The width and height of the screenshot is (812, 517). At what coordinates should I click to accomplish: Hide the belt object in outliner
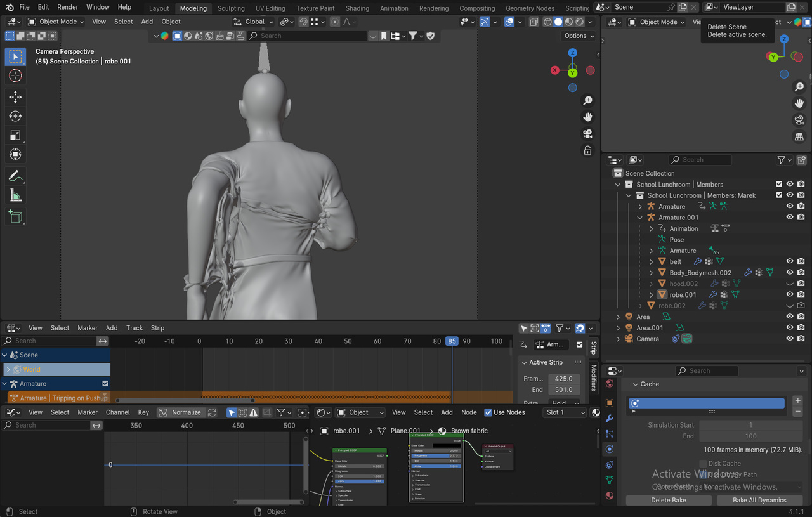pos(790,261)
